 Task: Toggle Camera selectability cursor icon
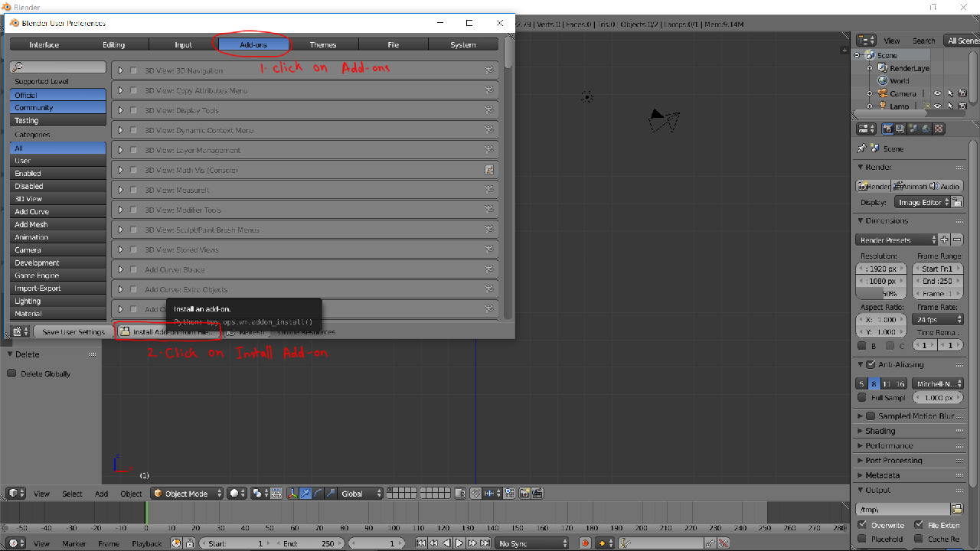(x=950, y=93)
